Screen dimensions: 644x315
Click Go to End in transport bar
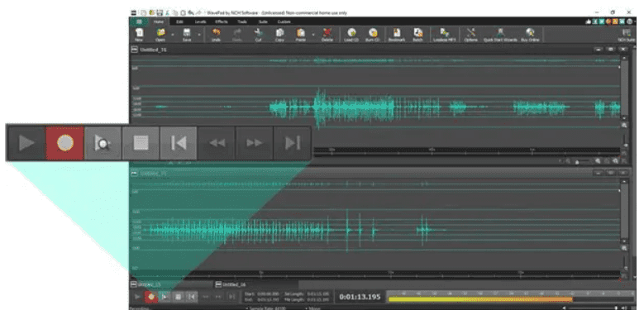point(232,296)
